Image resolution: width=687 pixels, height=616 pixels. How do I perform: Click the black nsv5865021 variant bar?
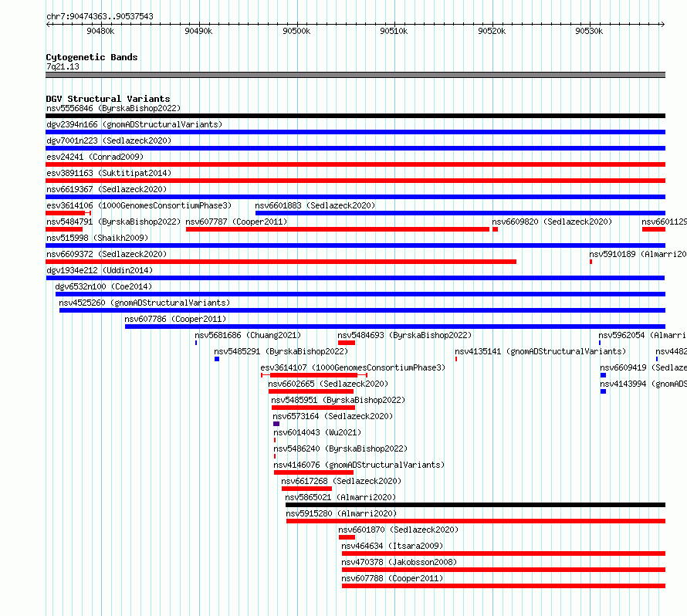coord(475,505)
